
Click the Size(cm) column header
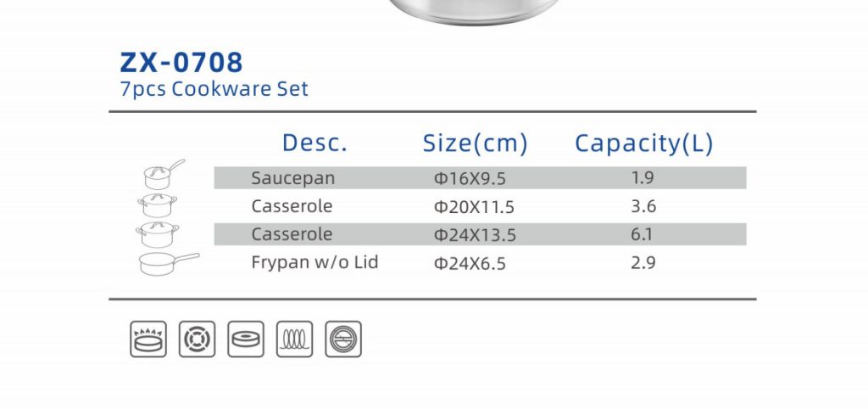(476, 143)
